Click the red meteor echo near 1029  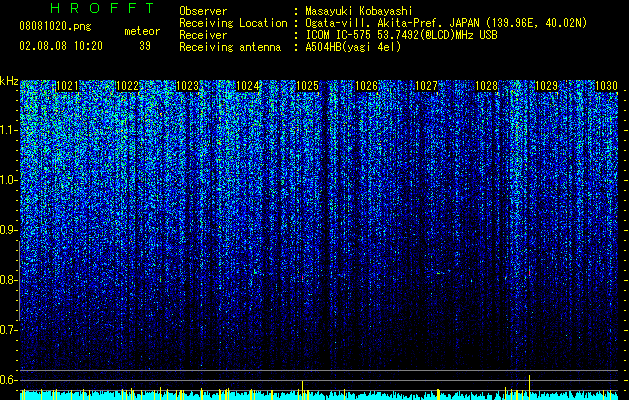point(530,273)
